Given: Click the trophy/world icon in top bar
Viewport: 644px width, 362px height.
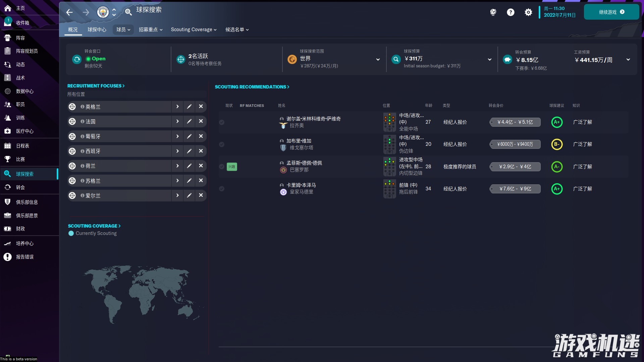Looking at the screenshot, I should coord(493,12).
